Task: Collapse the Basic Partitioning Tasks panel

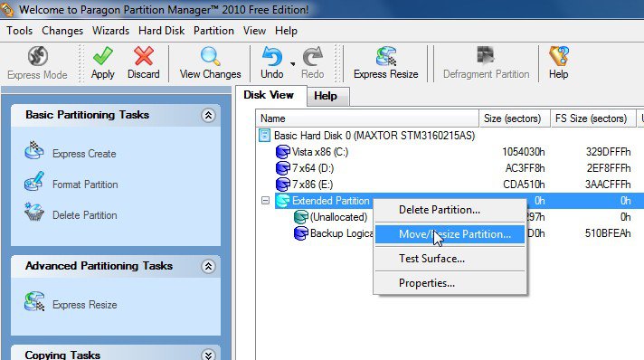Action: 208,116
